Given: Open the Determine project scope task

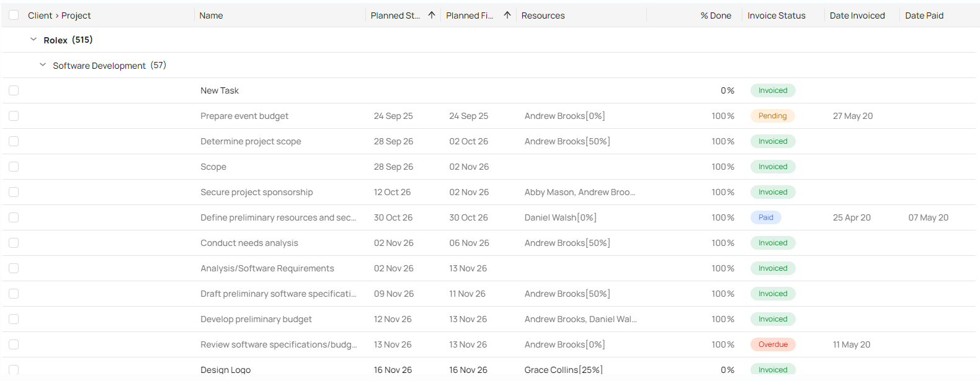Looking at the screenshot, I should (251, 141).
